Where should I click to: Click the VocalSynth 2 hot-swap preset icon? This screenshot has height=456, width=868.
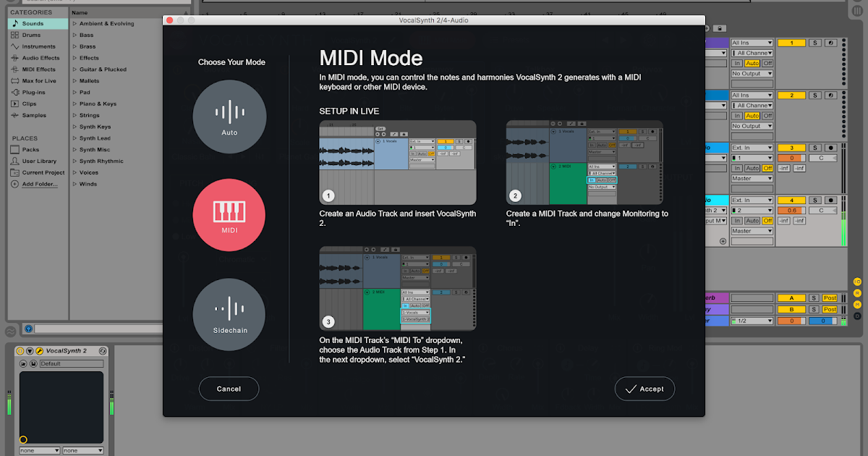(103, 351)
